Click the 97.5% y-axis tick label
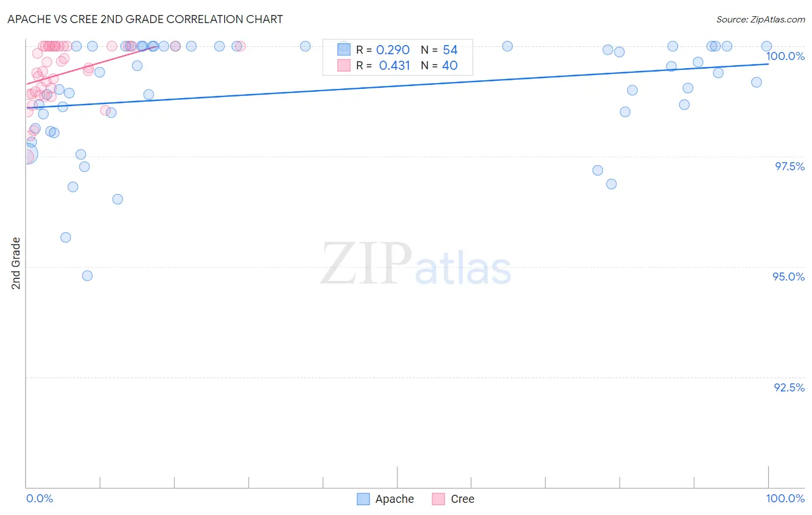The image size is (812, 515). (x=789, y=166)
